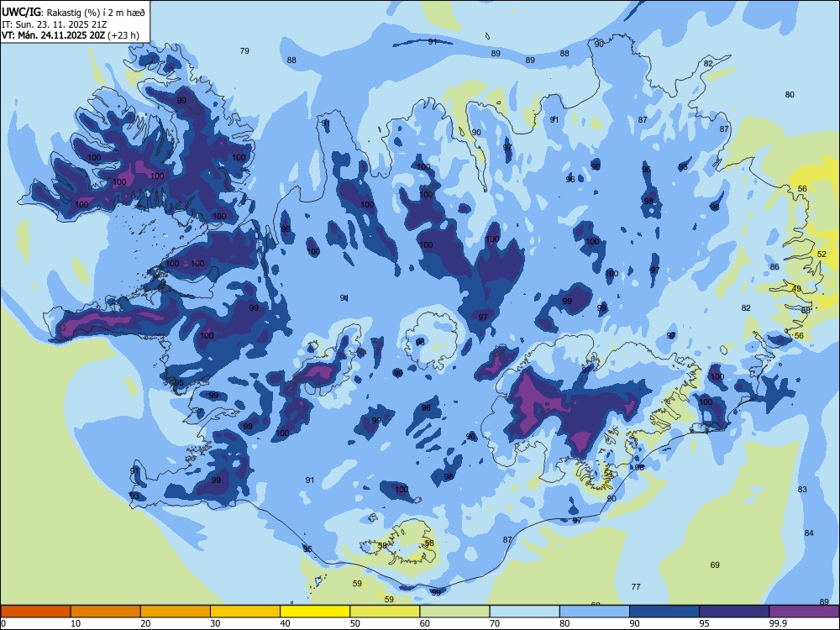Click the map value '77' in the southeast sea
840x630 pixels.
[x=636, y=586]
